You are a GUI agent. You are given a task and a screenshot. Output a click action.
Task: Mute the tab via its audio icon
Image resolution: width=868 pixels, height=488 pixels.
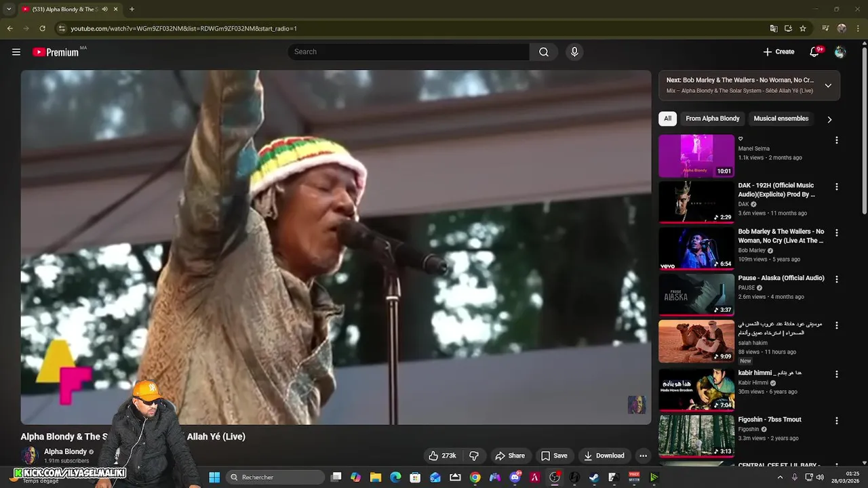click(104, 9)
